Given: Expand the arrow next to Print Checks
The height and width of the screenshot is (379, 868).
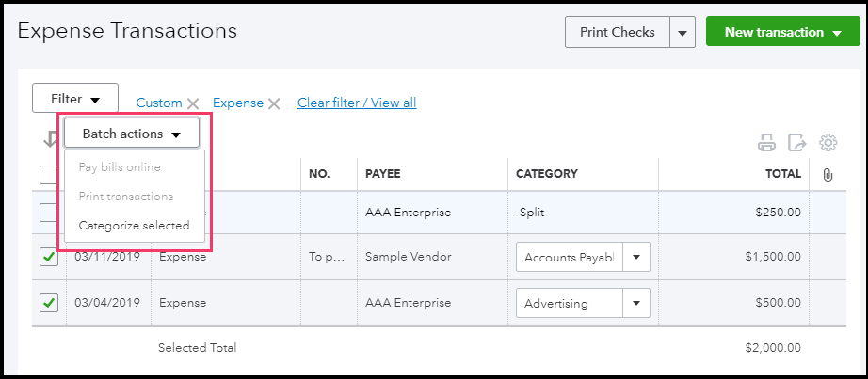Looking at the screenshot, I should click(683, 32).
